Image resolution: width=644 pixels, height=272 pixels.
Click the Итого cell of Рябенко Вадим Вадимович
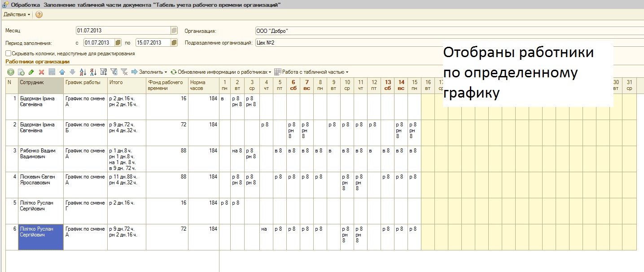pyautogui.click(x=127, y=159)
